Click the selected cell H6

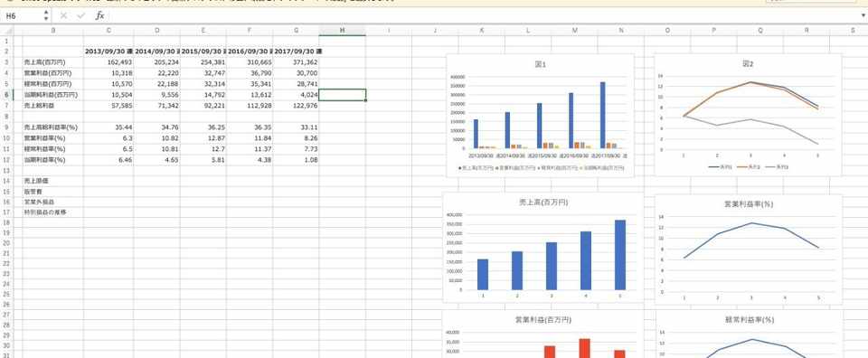(x=342, y=95)
